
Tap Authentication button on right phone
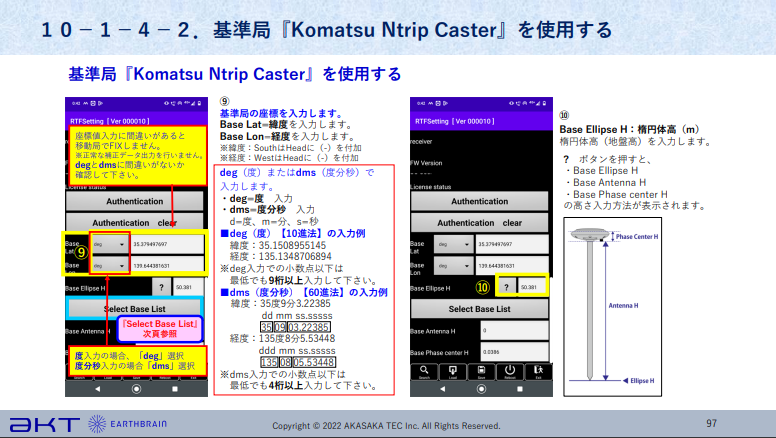point(480,201)
